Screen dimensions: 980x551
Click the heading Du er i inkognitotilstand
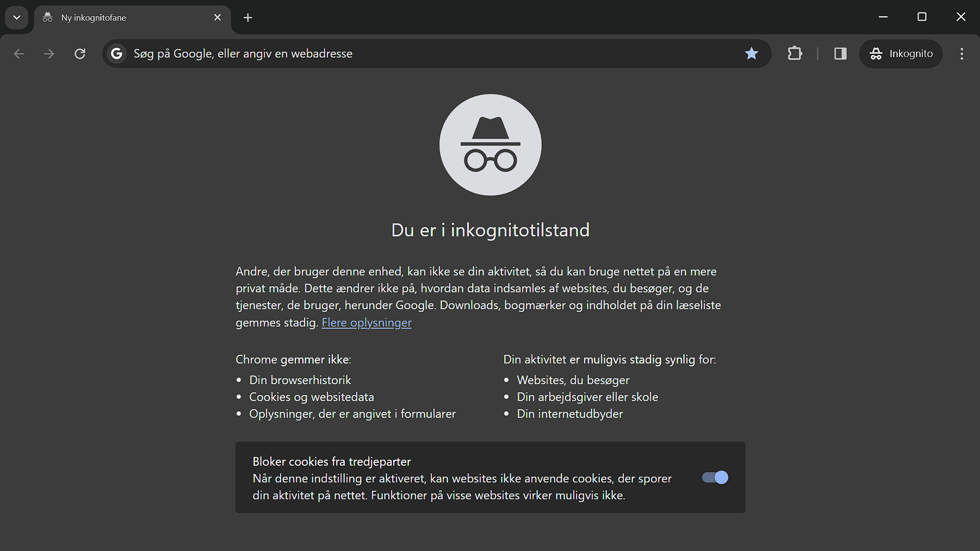[491, 230]
